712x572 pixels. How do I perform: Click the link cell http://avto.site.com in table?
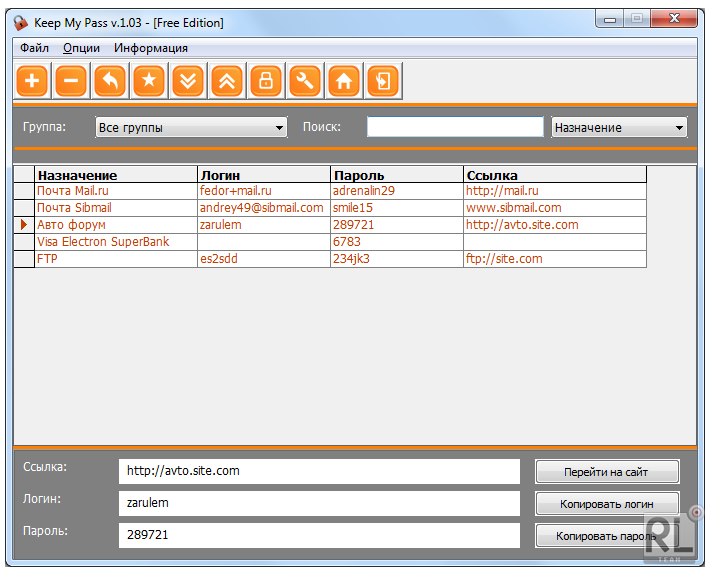[x=555, y=225]
